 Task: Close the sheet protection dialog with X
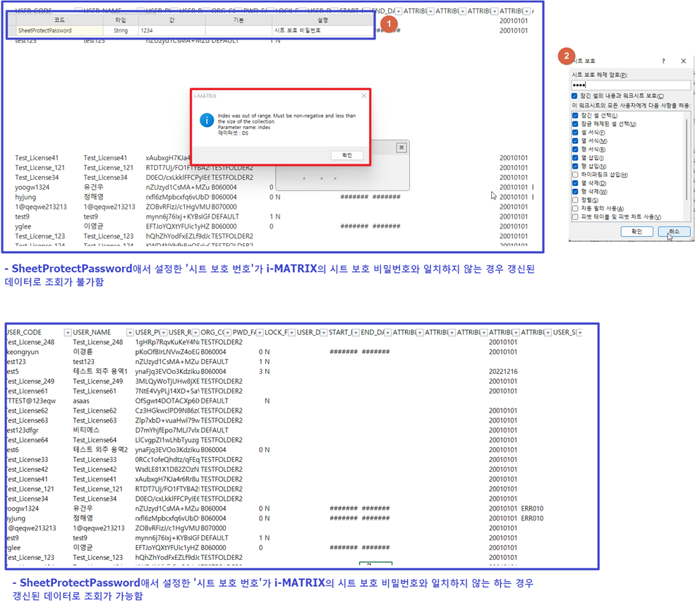(684, 61)
